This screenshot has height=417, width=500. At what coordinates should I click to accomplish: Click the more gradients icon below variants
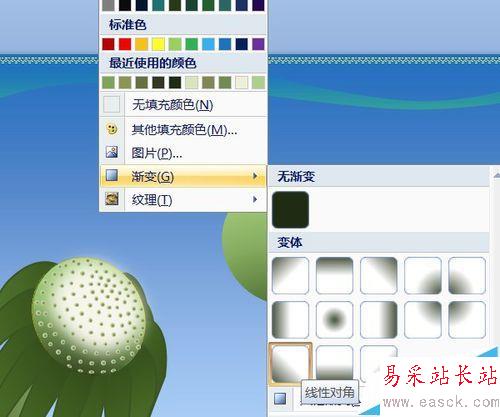pos(280,399)
